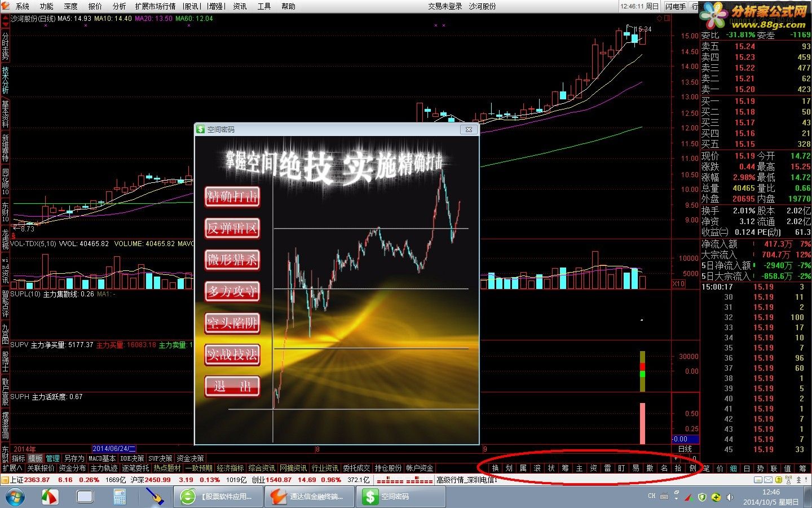This screenshot has width=812, height=508.
Task: Select the DDE决策 template tab
Action: click(132, 458)
